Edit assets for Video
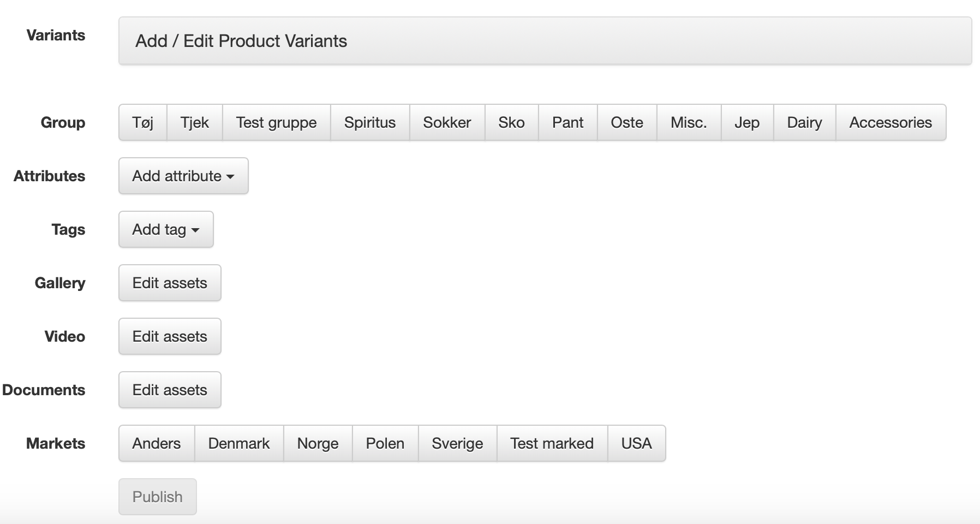This screenshot has width=980, height=524. 170,336
